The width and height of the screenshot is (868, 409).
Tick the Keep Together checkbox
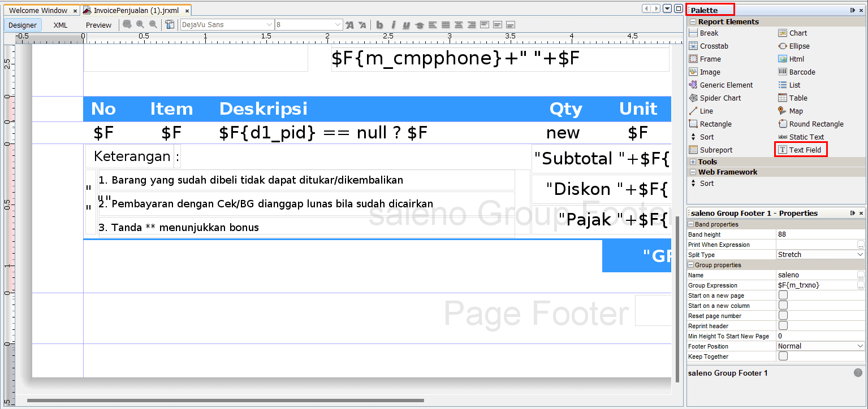pyautogui.click(x=783, y=356)
